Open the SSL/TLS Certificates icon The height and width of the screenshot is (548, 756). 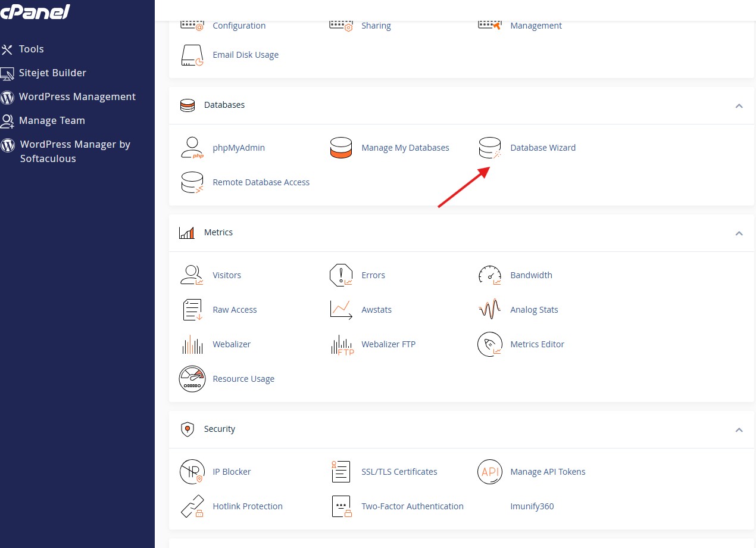(341, 472)
